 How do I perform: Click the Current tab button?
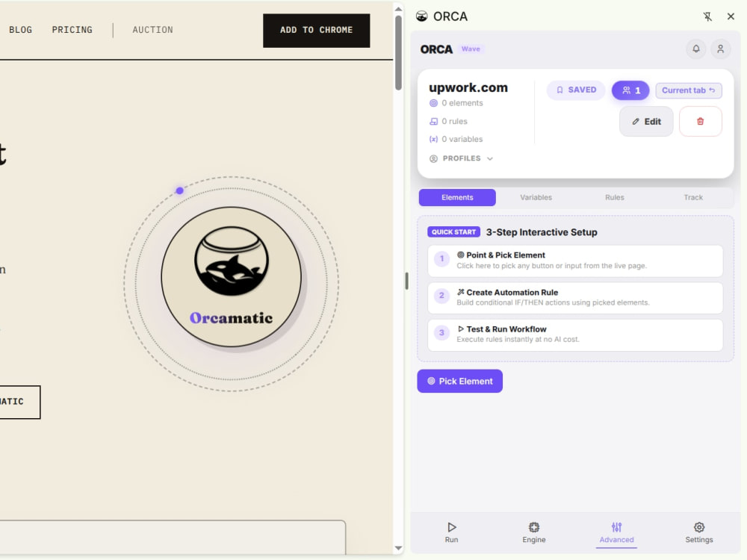pyautogui.click(x=689, y=90)
